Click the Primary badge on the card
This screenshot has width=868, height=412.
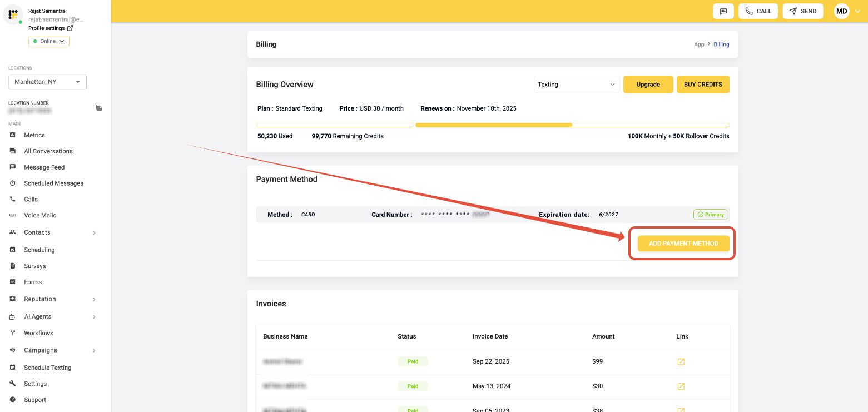(710, 215)
